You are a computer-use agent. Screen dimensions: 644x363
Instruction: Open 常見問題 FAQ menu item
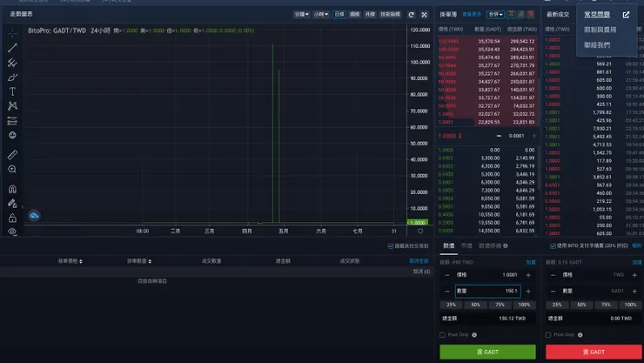pos(597,15)
